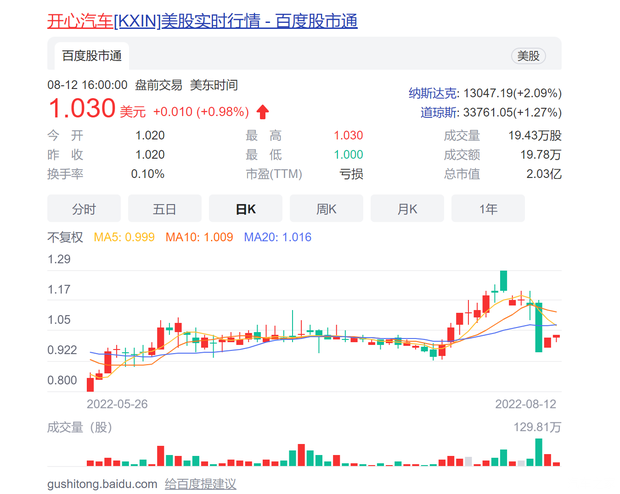620x494 pixels.
Task: Switch chart to 1年 view
Action: click(x=488, y=208)
